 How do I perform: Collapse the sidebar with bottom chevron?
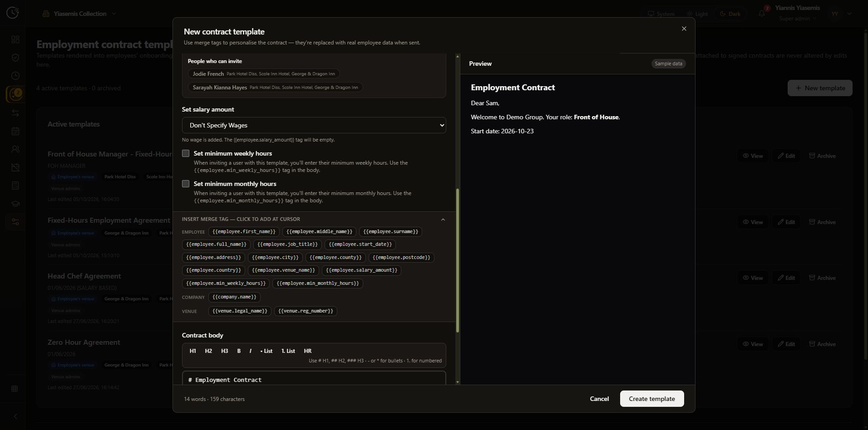coord(15,416)
